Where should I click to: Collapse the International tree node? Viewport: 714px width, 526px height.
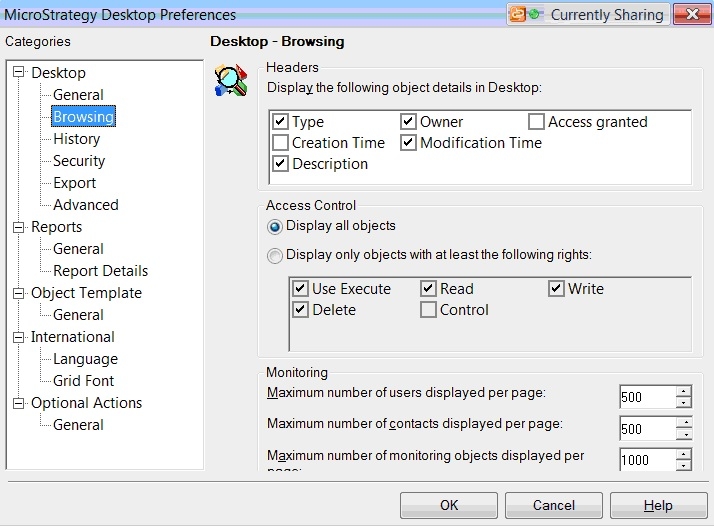click(x=18, y=337)
